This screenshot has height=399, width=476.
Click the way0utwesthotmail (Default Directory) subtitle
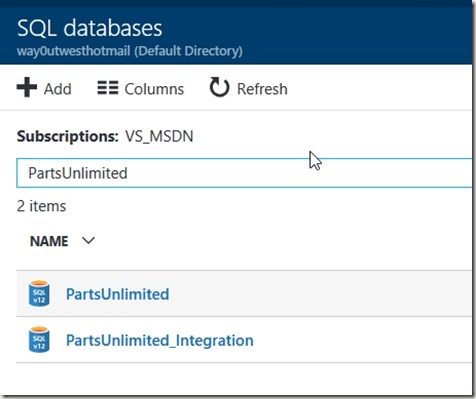[x=130, y=51]
